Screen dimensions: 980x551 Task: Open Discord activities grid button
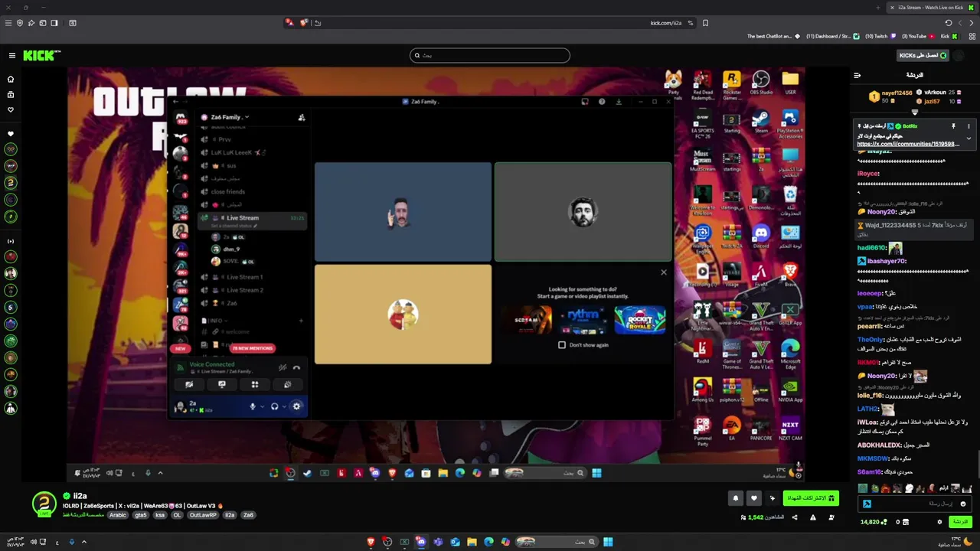click(255, 385)
